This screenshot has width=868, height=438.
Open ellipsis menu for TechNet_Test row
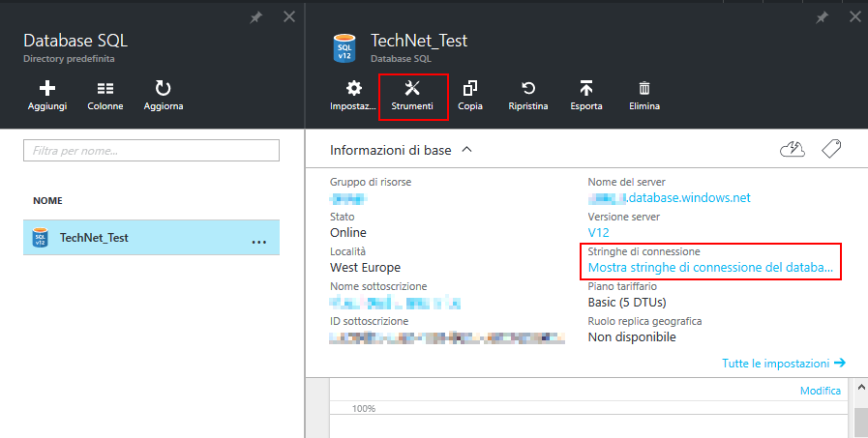259,242
